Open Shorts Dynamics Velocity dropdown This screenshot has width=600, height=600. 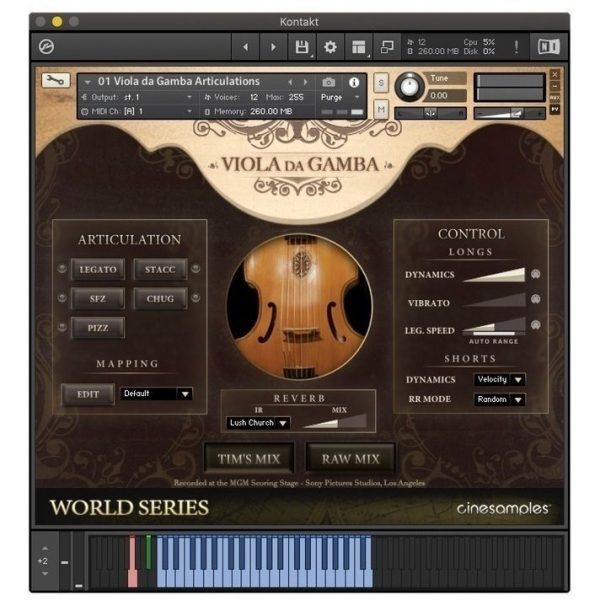click(x=499, y=379)
